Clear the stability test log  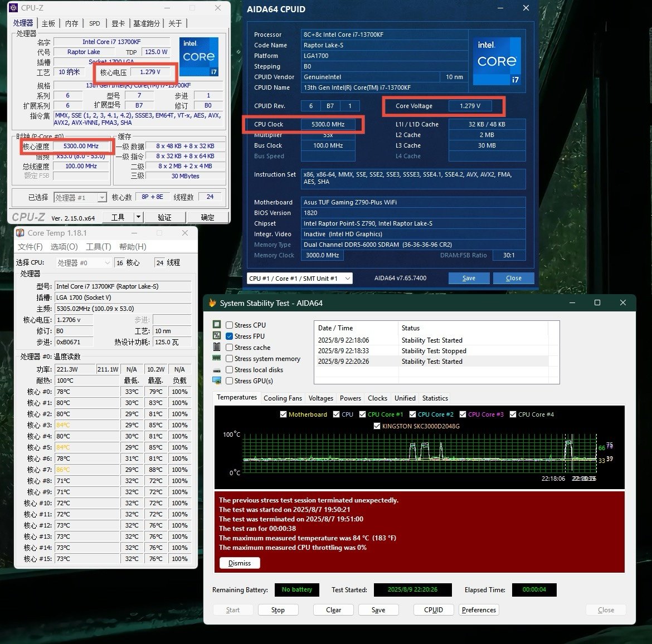(333, 610)
